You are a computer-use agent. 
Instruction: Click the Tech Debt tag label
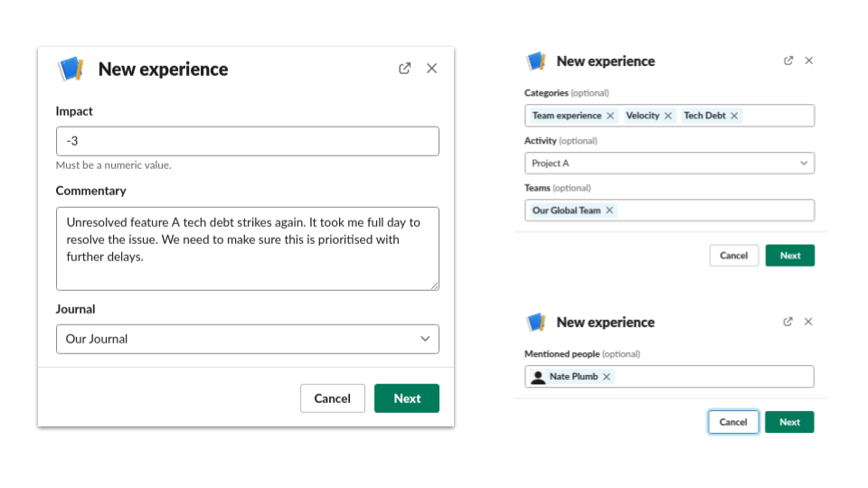(x=704, y=116)
